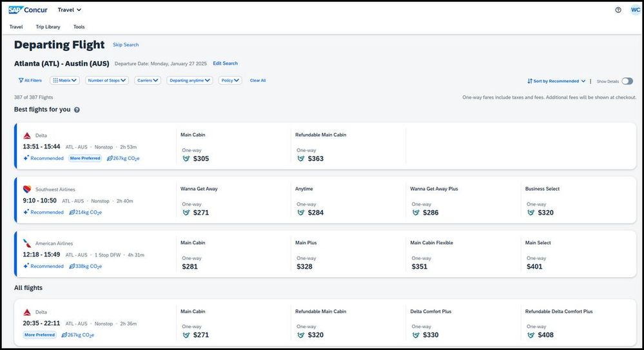Select Refundable Main Cabin $363 fare
Image resolution: width=644 pixels, height=350 pixels.
348,146
